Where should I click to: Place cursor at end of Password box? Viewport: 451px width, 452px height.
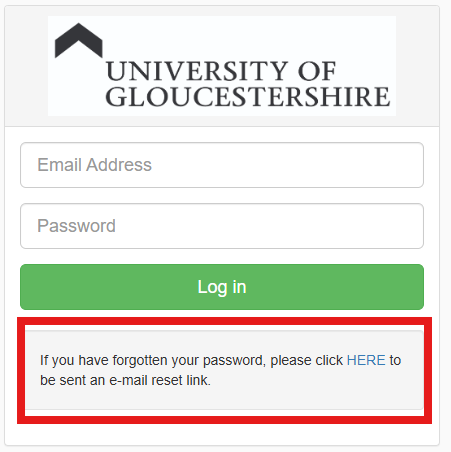(412, 226)
